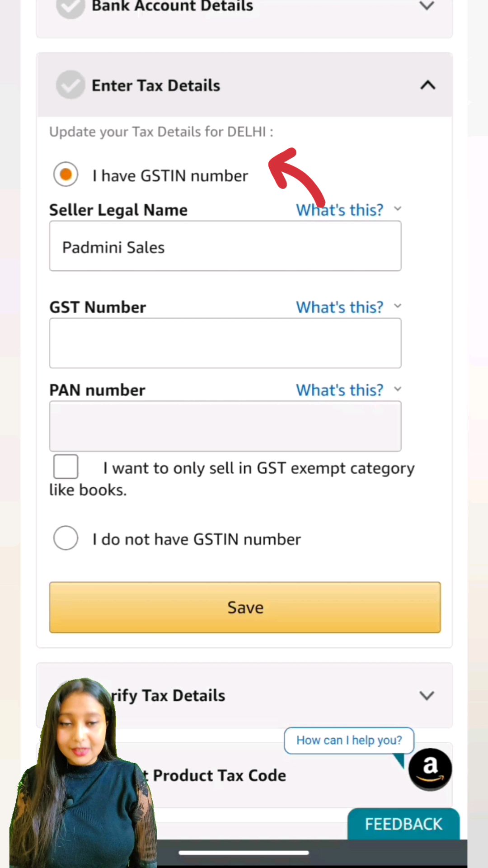Click the Save button
This screenshot has height=868, width=488.
coord(245,607)
